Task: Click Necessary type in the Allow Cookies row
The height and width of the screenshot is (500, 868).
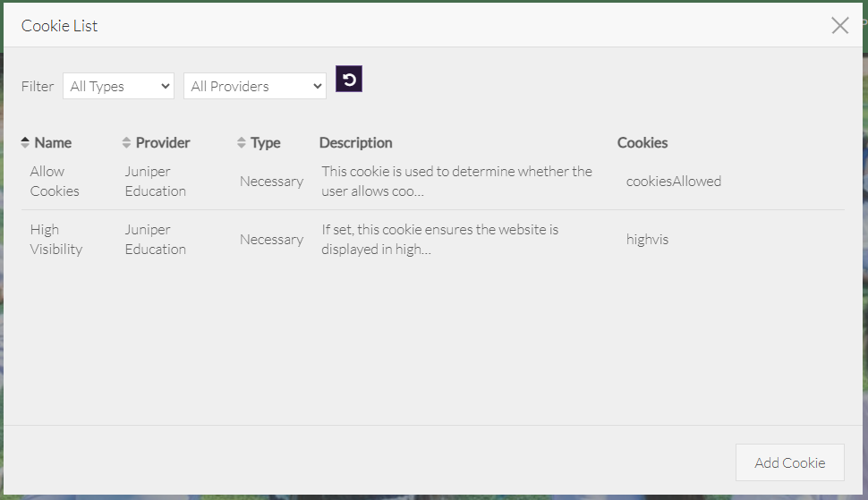Action: (x=271, y=181)
